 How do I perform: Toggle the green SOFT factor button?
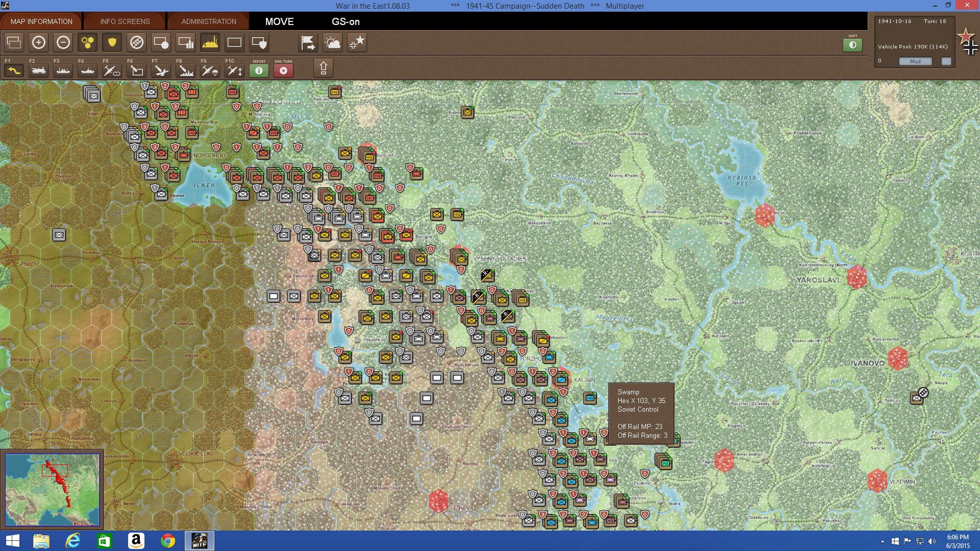tap(852, 45)
